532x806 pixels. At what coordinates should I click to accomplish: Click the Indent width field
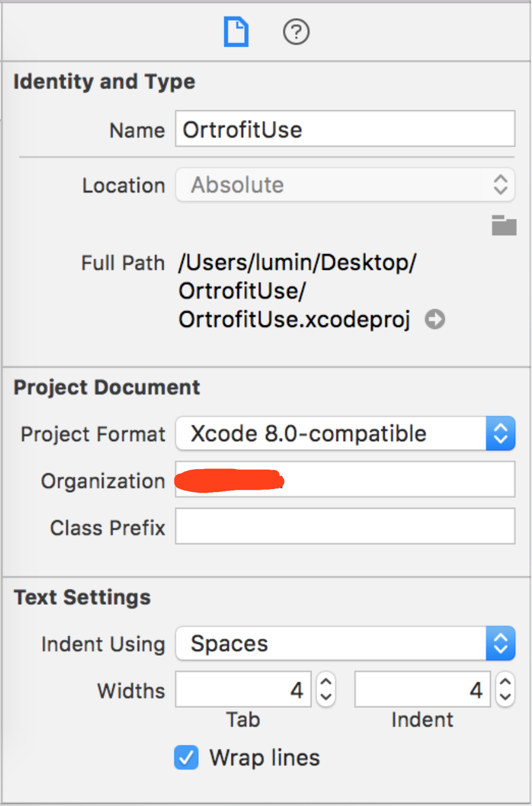tap(423, 689)
